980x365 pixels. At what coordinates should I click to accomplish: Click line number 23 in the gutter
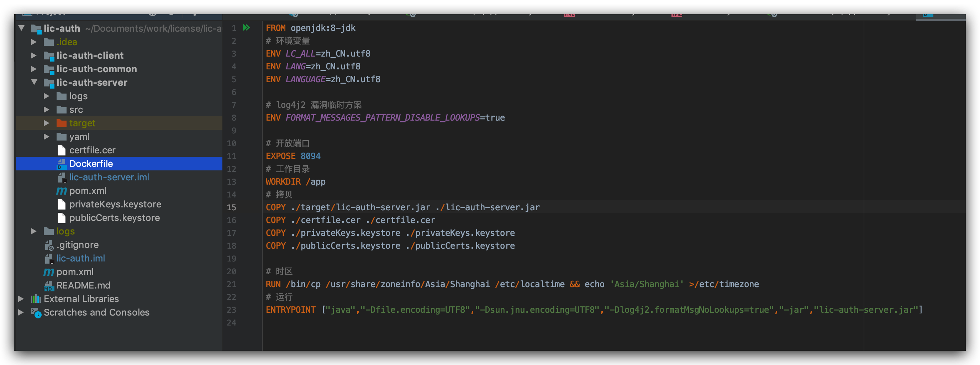pos(231,310)
